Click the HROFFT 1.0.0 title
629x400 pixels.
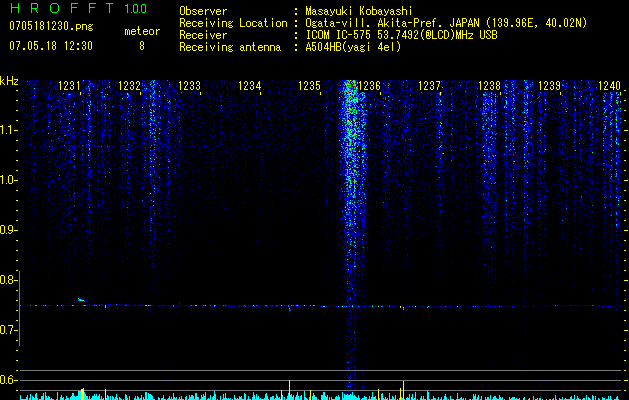point(78,8)
